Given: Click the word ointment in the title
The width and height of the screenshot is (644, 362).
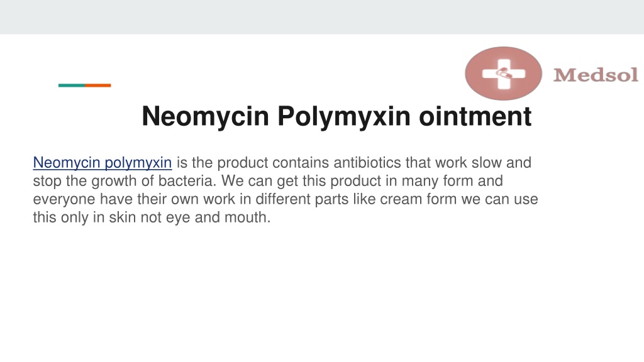Looking at the screenshot, I should pyautogui.click(x=475, y=116).
